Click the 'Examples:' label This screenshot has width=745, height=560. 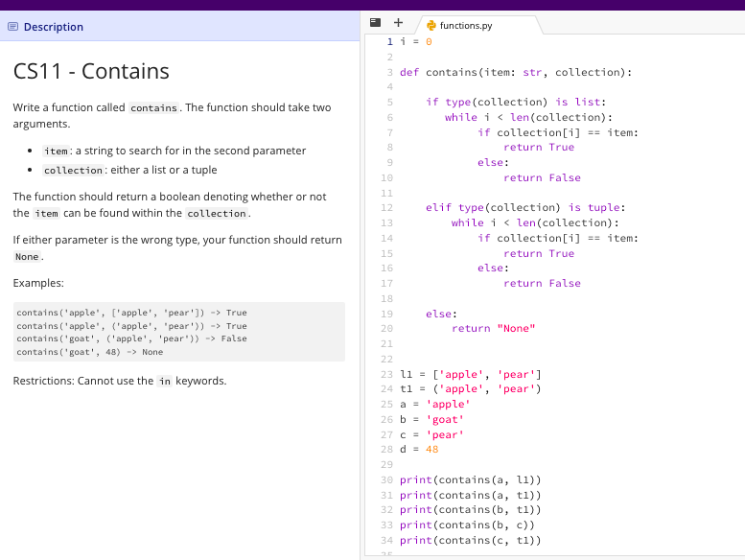38,283
